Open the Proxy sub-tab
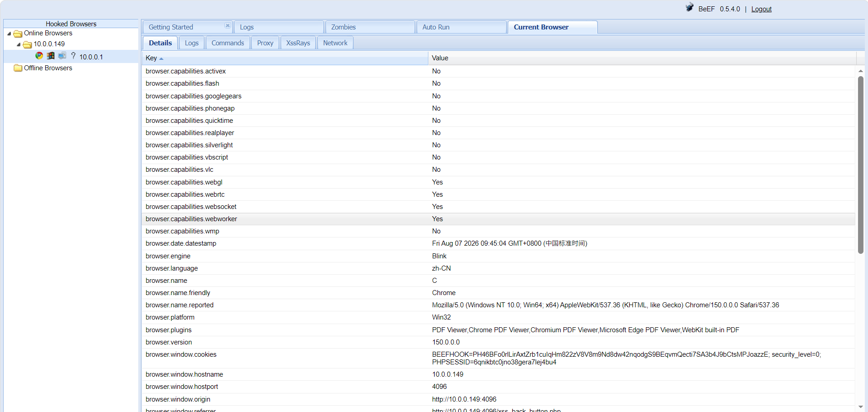The height and width of the screenshot is (412, 868). (265, 43)
